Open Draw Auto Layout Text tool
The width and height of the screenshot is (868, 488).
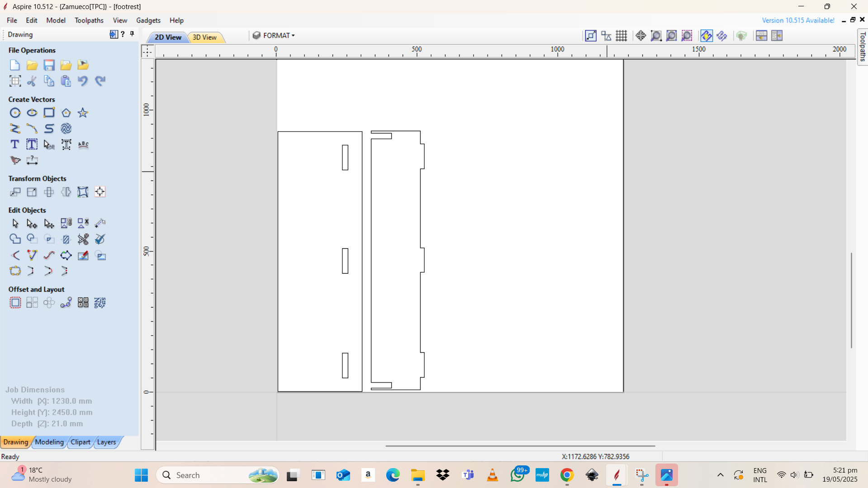tap(32, 144)
